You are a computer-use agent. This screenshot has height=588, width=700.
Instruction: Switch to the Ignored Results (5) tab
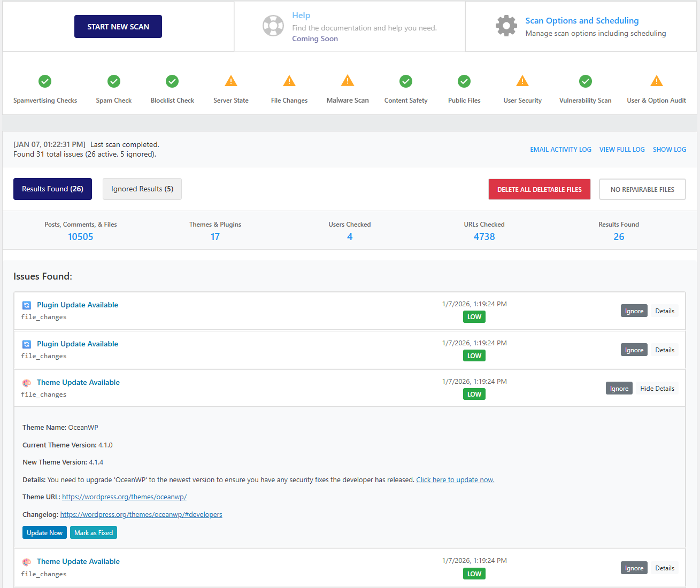click(142, 189)
